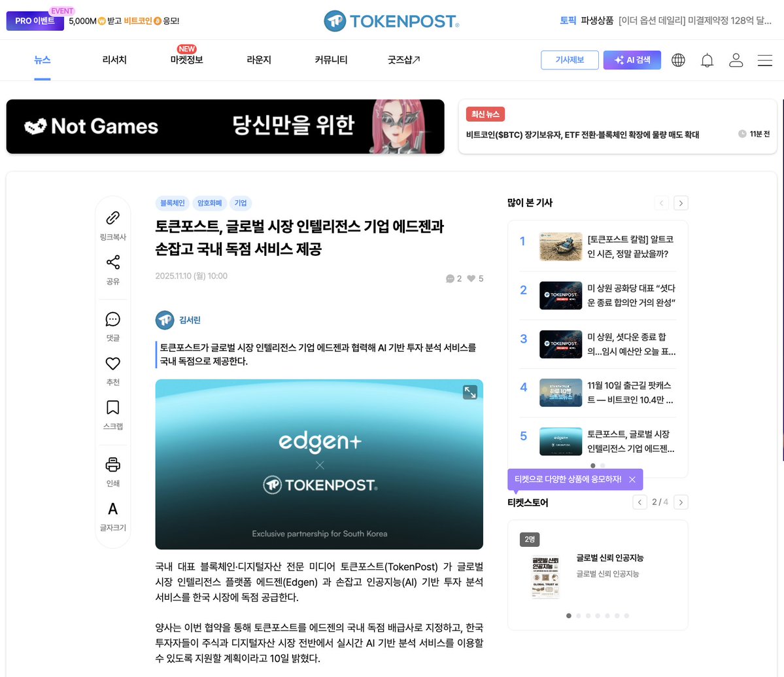Click 글로벌 신뢰 인공지능 book thumbnail
The image size is (784, 677).
[x=545, y=577]
